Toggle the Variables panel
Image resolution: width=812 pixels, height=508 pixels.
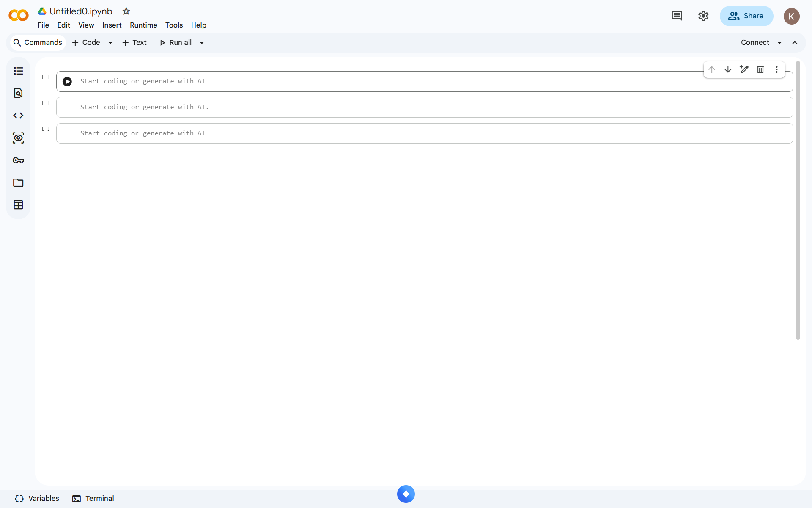37,498
